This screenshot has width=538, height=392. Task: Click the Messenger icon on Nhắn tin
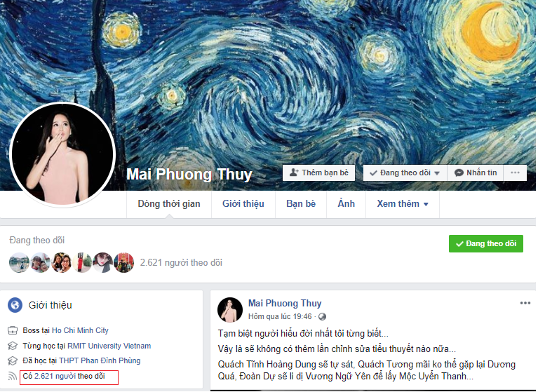coord(459,173)
